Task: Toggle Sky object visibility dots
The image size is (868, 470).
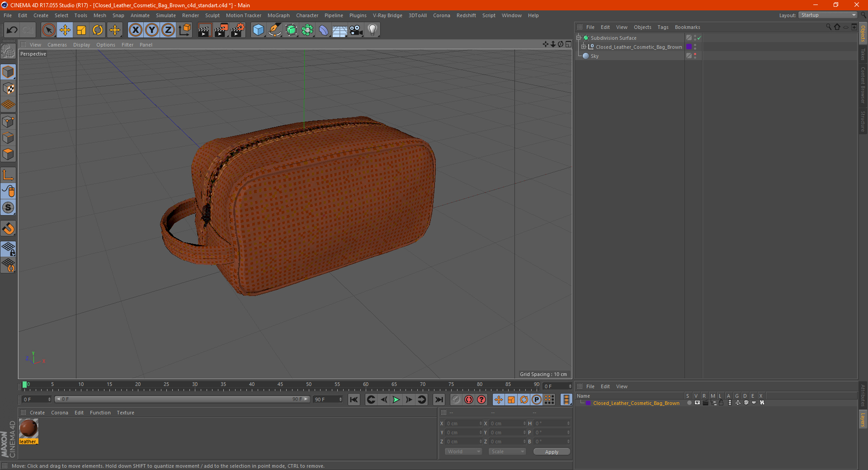Action: pyautogui.click(x=695, y=56)
